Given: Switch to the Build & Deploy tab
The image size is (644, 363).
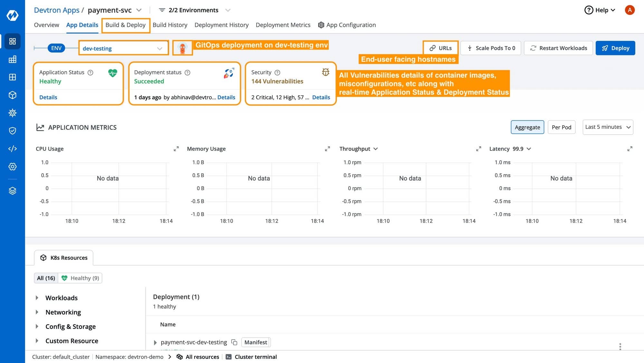Looking at the screenshot, I should tap(126, 25).
